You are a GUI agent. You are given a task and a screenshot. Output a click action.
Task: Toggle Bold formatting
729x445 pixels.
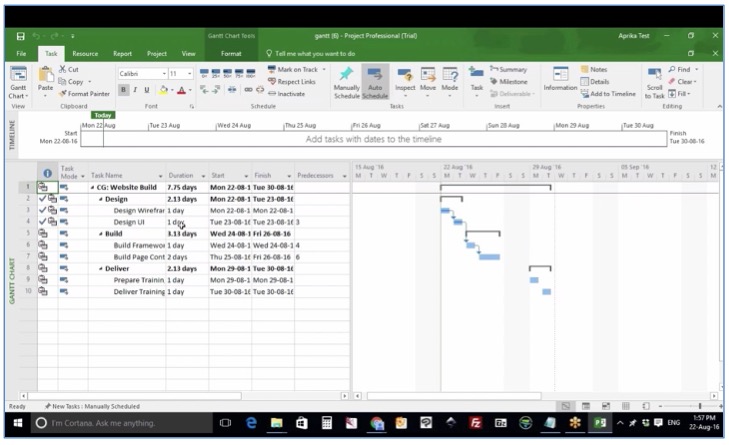point(123,89)
